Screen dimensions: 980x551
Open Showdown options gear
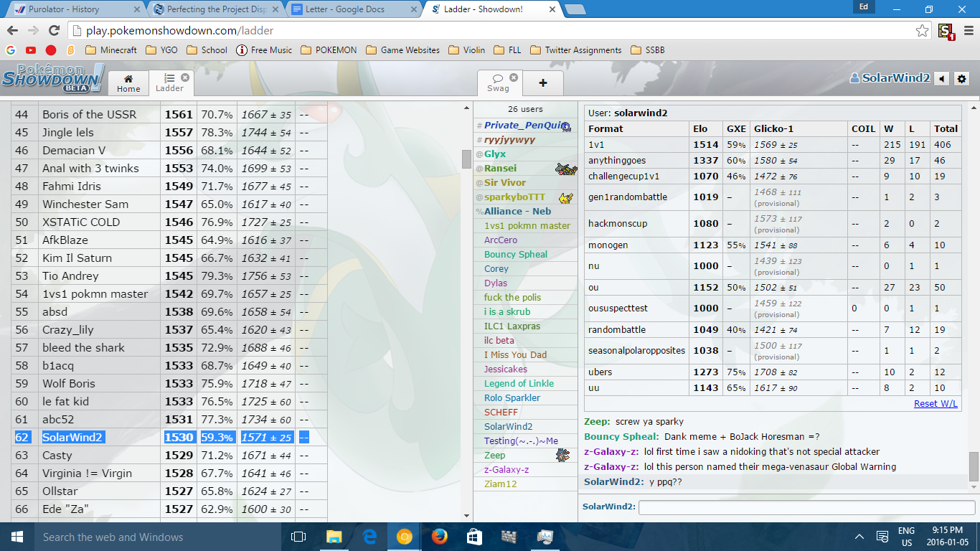[962, 78]
